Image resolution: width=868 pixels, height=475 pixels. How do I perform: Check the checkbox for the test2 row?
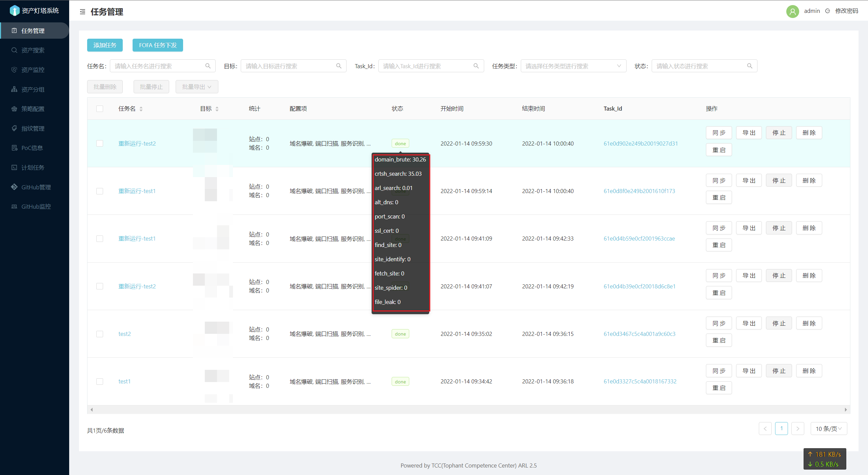[100, 334]
